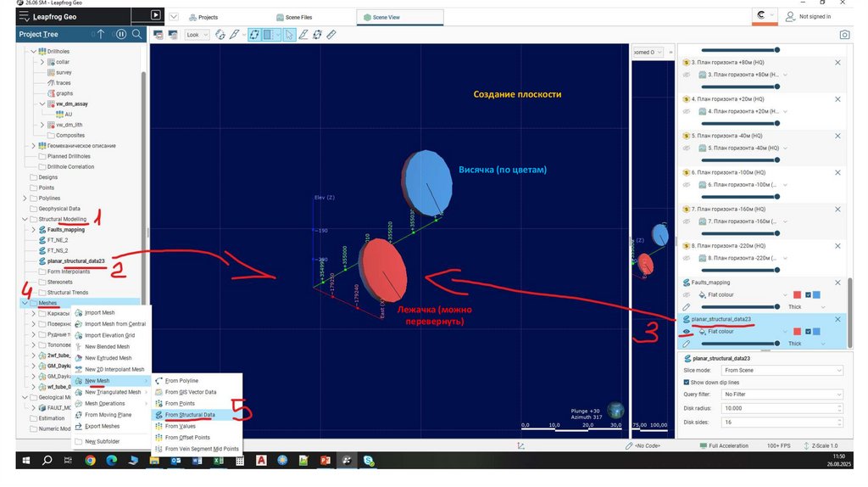Choose the select arrow cursor tool
This screenshot has height=487, width=868.
pyautogui.click(x=289, y=35)
